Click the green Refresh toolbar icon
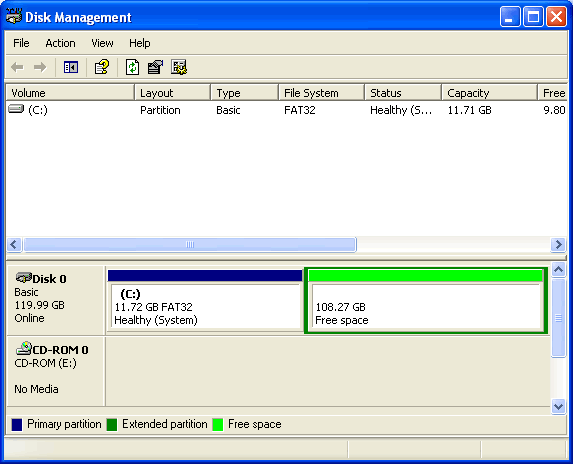 (x=132, y=67)
